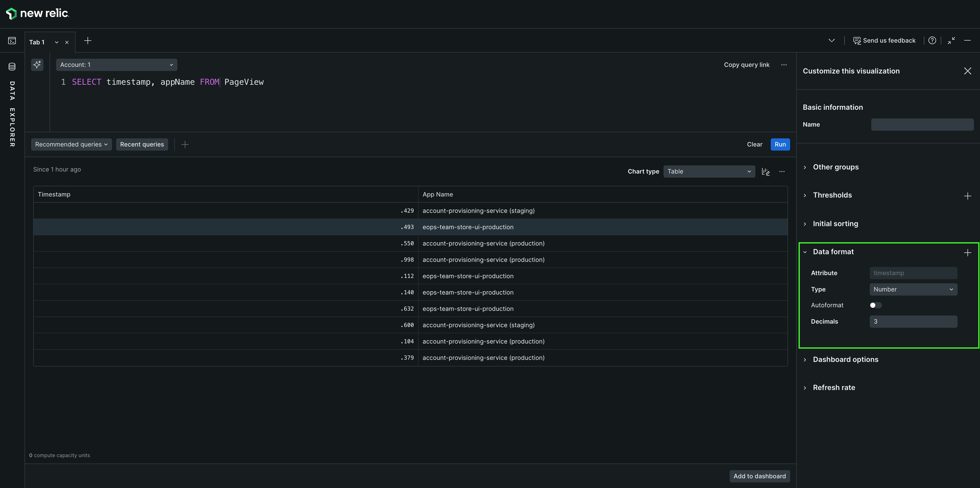The image size is (980, 488).
Task: Open the Account: 1 dropdown
Action: click(116, 65)
